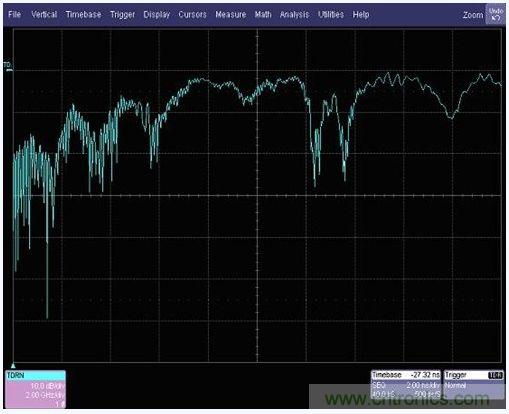Image resolution: width=509 pixels, height=414 pixels.
Task: Open the Trigger menu
Action: click(x=122, y=15)
